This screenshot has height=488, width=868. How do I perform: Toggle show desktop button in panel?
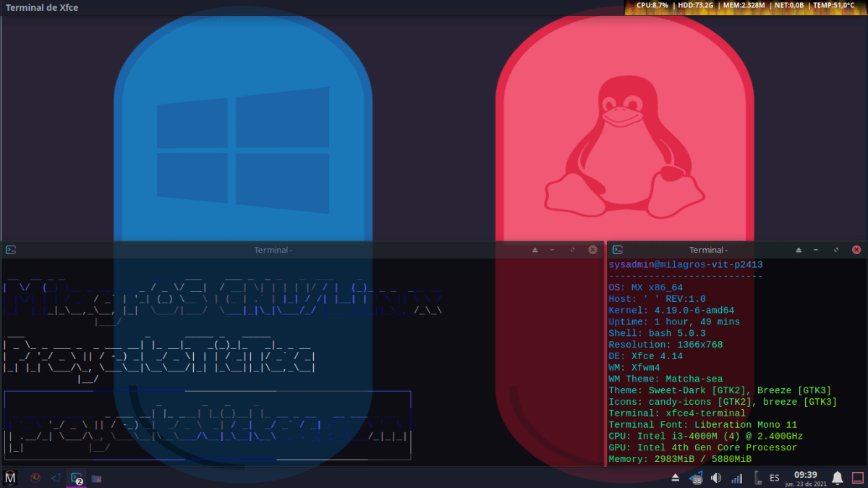click(858, 478)
